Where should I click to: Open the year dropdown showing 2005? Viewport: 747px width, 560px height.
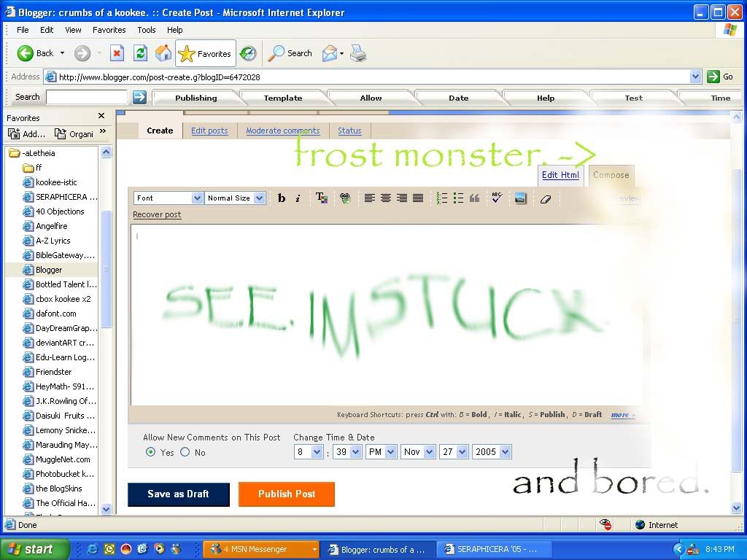(492, 452)
